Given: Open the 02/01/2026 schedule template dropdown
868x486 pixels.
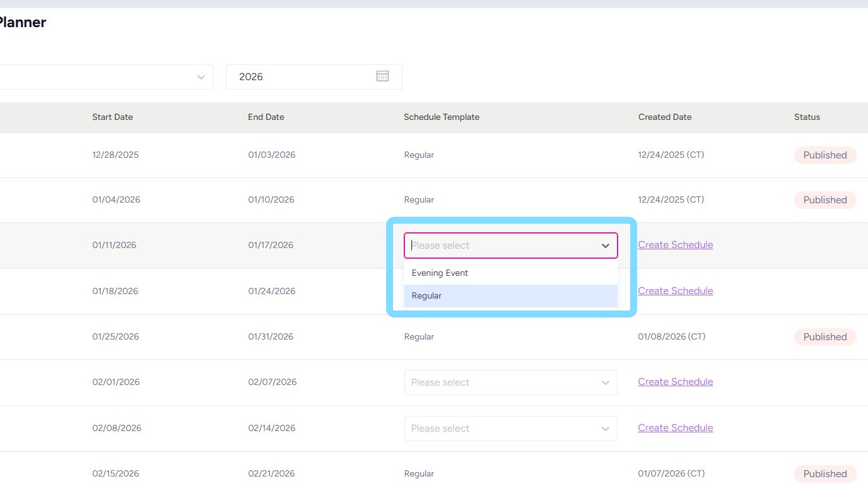Looking at the screenshot, I should coord(510,382).
